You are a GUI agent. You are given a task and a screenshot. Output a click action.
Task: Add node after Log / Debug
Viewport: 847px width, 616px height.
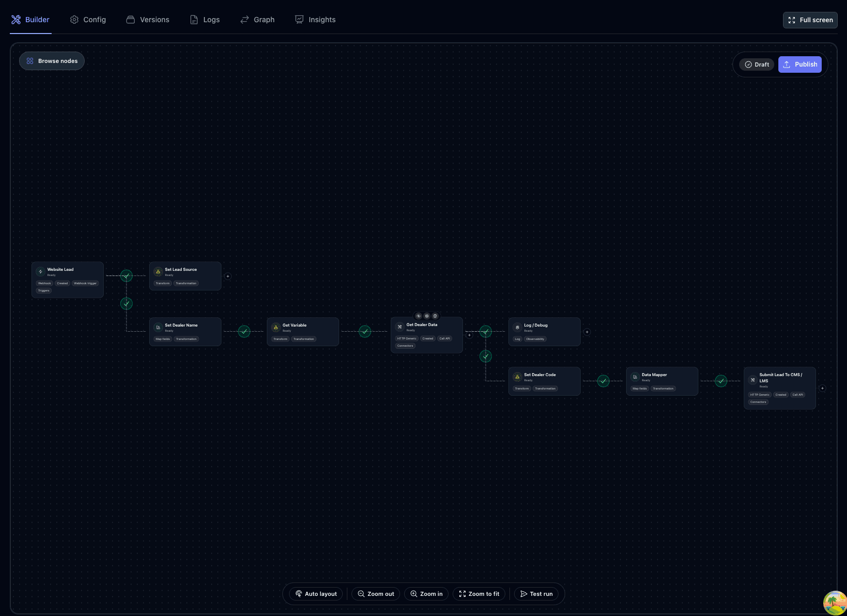[x=587, y=332]
